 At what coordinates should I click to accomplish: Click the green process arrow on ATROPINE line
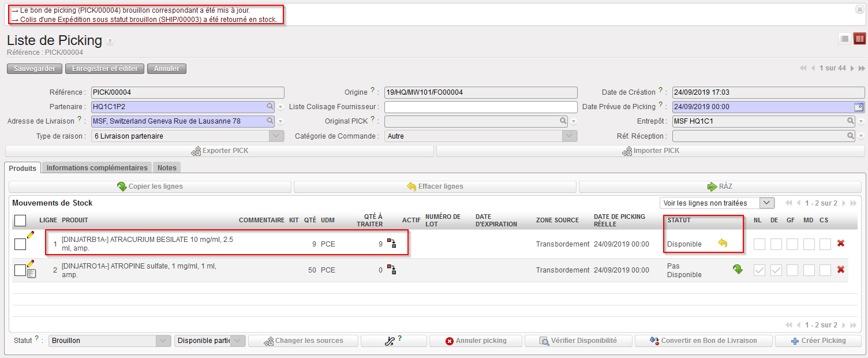738,269
